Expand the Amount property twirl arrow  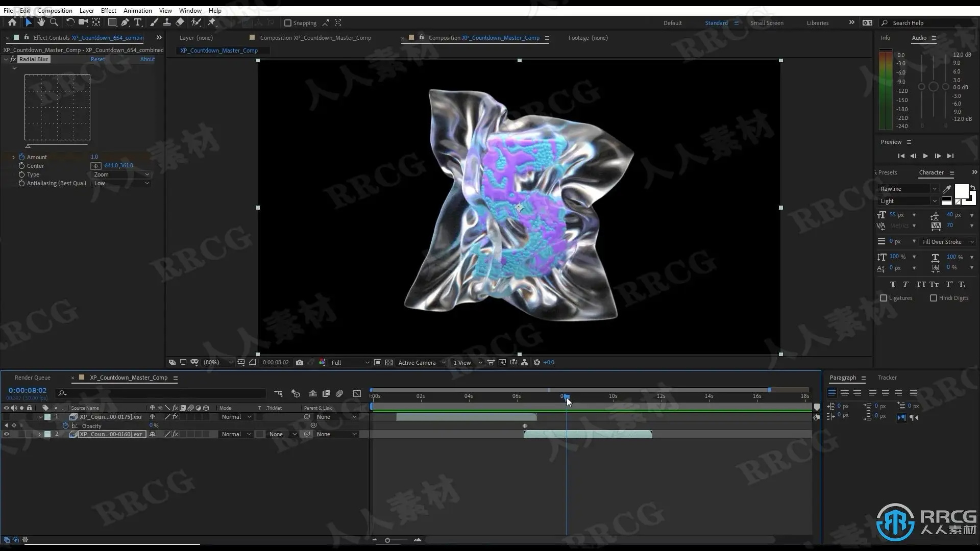click(14, 157)
